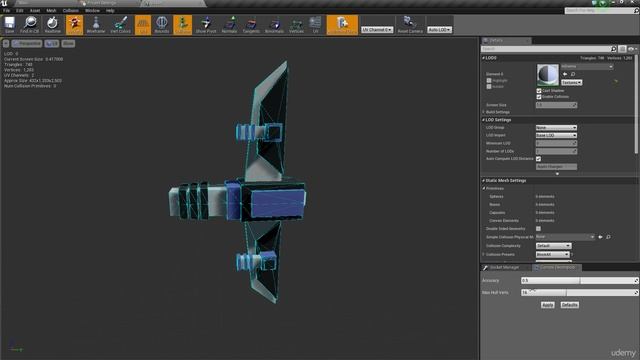Open the Perspective viewport mode button
This screenshot has height=360, width=640.
[27, 43]
